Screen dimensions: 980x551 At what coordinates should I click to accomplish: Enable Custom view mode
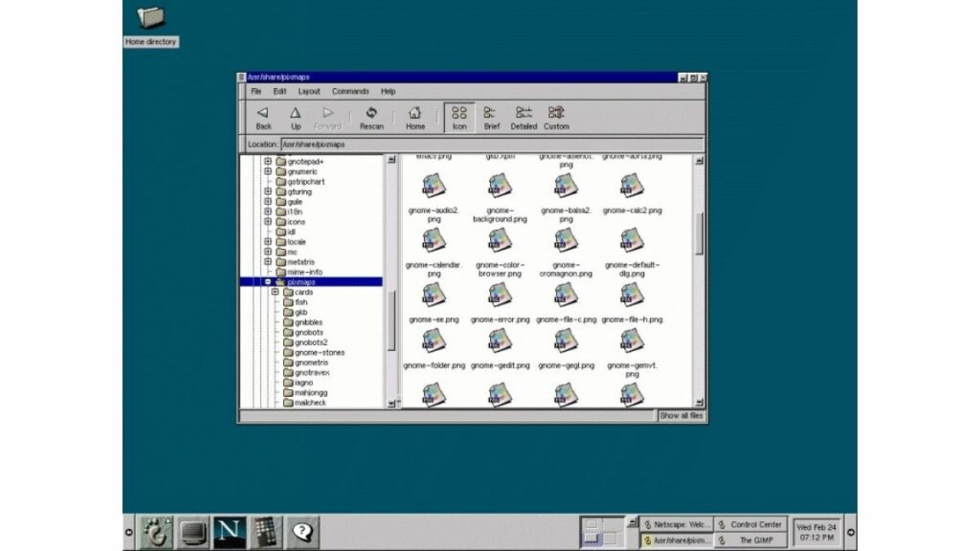point(556,115)
